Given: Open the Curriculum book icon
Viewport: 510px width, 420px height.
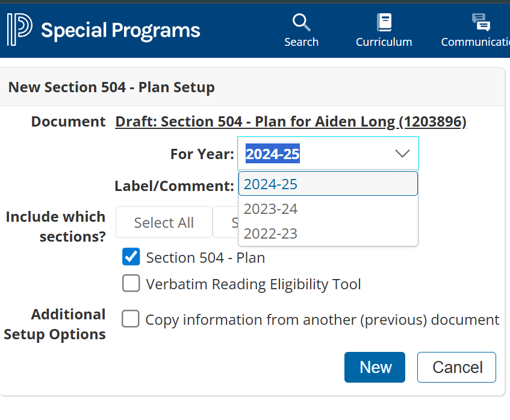Looking at the screenshot, I should click(x=384, y=23).
